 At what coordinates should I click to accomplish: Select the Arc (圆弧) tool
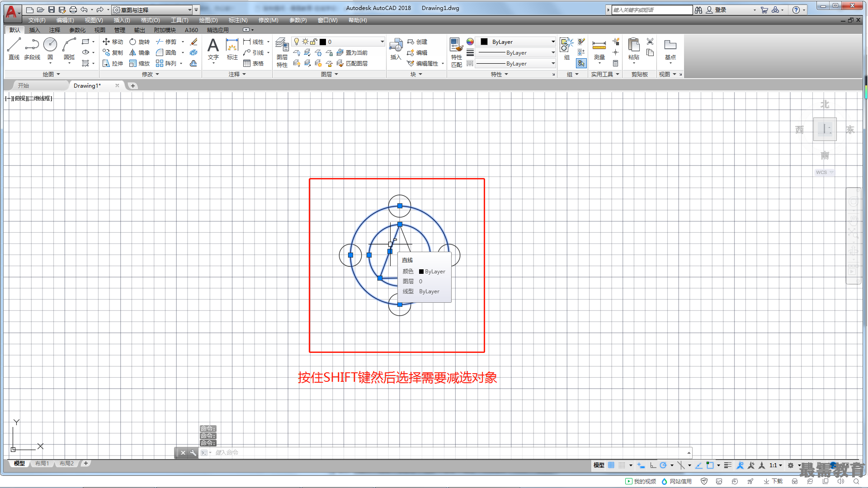(x=69, y=48)
